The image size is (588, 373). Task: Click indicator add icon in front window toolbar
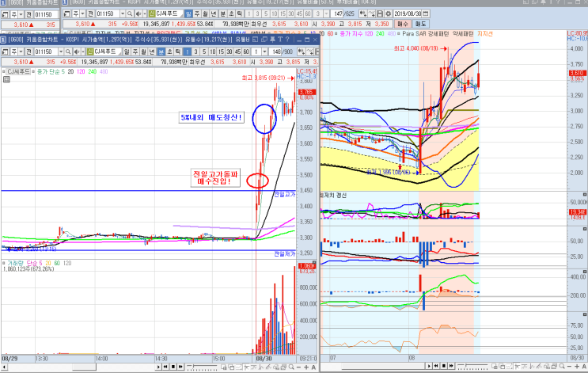tap(302, 51)
